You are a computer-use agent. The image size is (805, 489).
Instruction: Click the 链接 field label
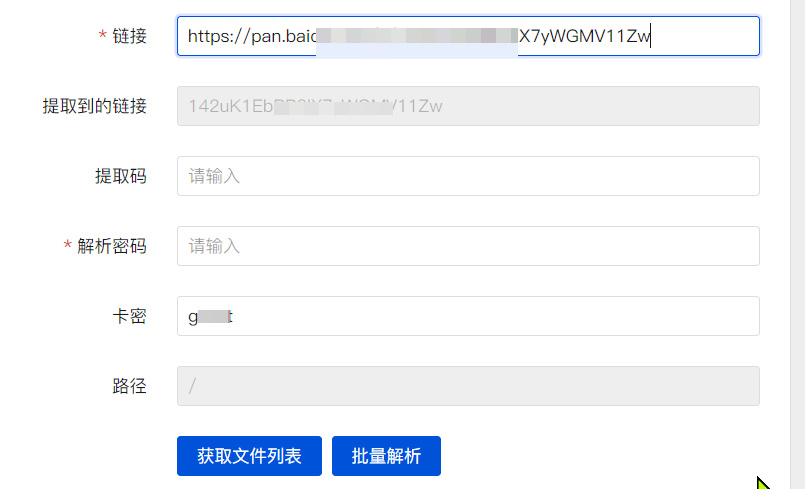tap(129, 36)
